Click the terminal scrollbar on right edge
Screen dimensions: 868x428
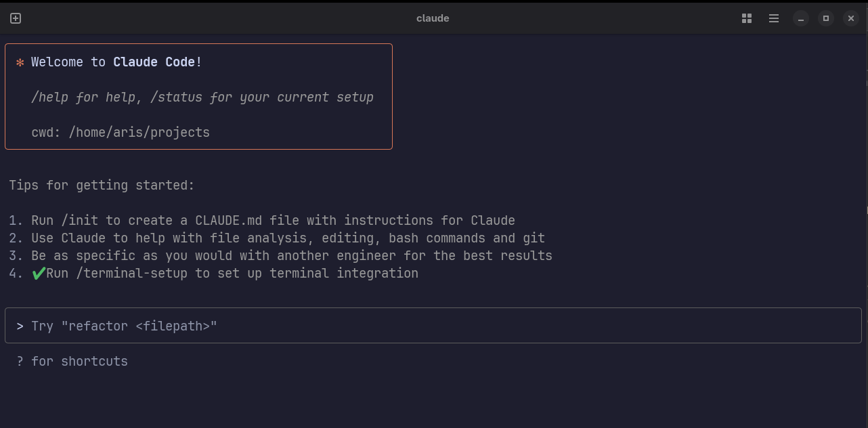866,210
